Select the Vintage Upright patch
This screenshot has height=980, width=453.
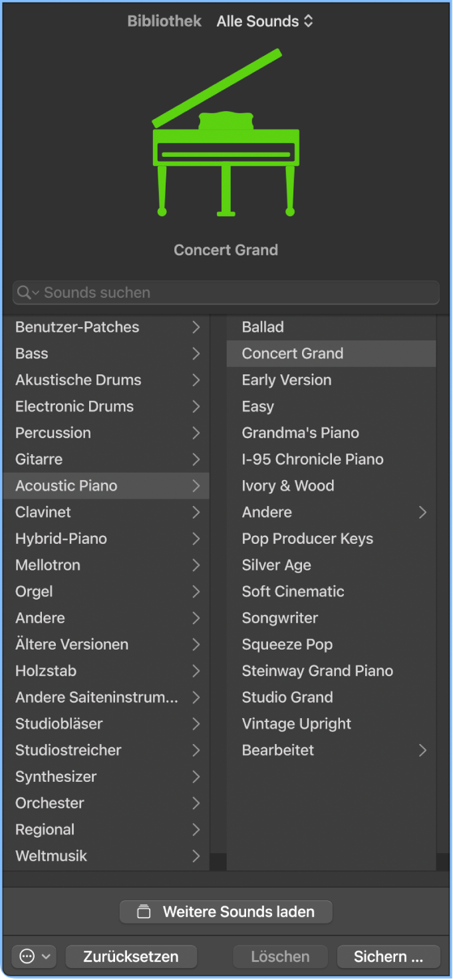pyautogui.click(x=331, y=723)
